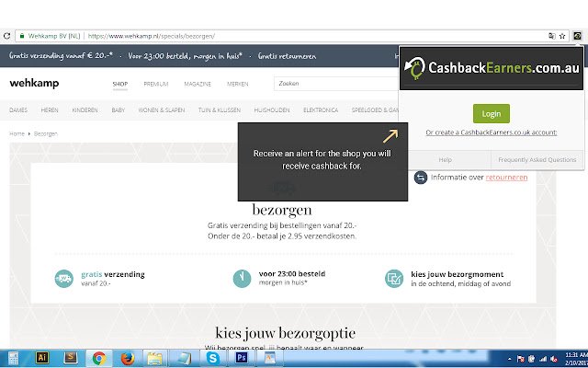Open the KINDEREN category menu
The height and width of the screenshot is (368, 588).
[85, 110]
